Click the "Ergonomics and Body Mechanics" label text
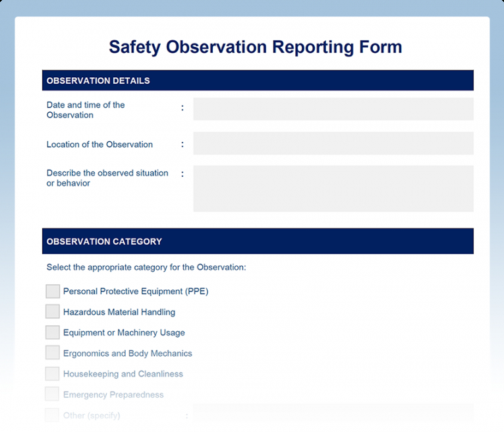The width and height of the screenshot is (504, 432). point(127,354)
